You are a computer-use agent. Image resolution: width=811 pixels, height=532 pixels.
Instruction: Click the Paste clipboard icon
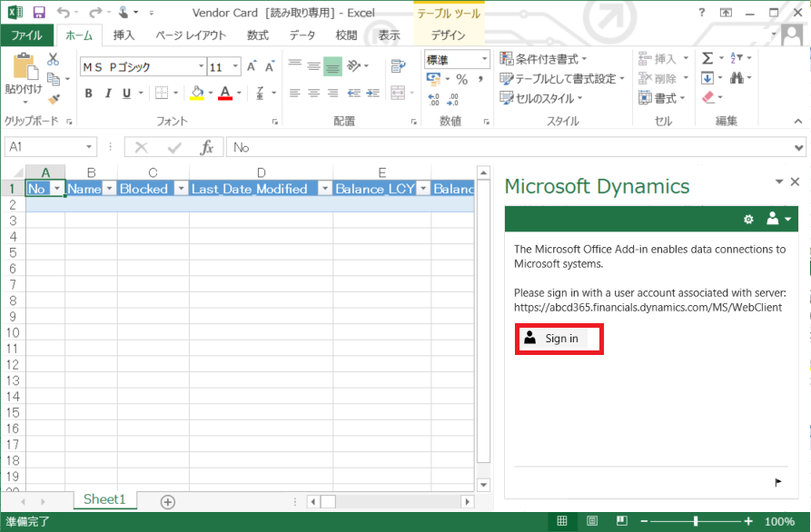[24, 67]
